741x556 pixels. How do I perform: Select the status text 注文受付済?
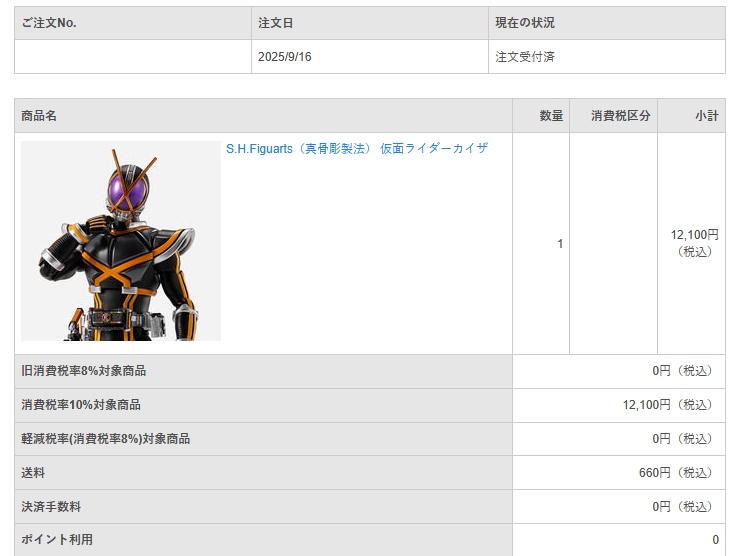tap(525, 57)
